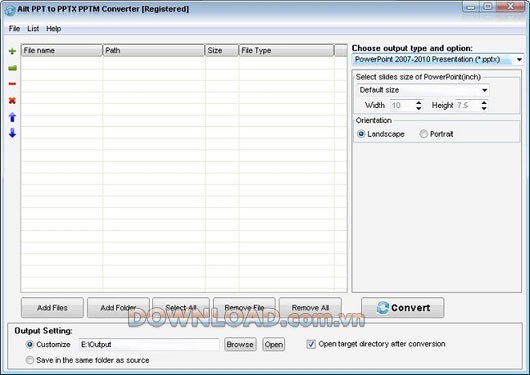The image size is (530, 375).
Task: Select the Customize output radio button
Action: (30, 345)
